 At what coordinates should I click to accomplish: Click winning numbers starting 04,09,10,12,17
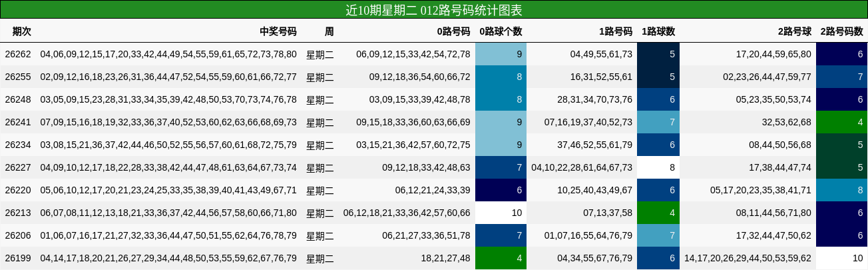pos(168,167)
